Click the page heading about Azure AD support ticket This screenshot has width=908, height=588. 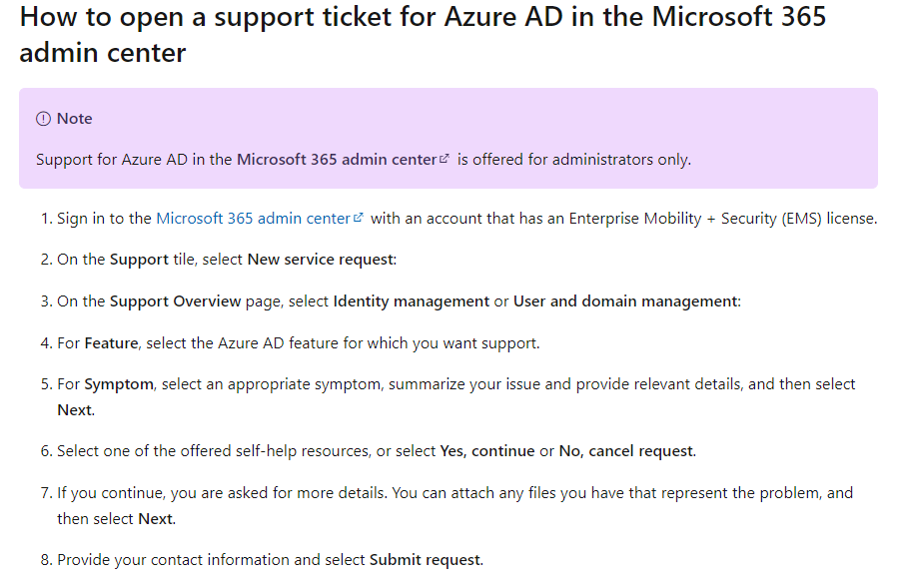[x=423, y=33]
